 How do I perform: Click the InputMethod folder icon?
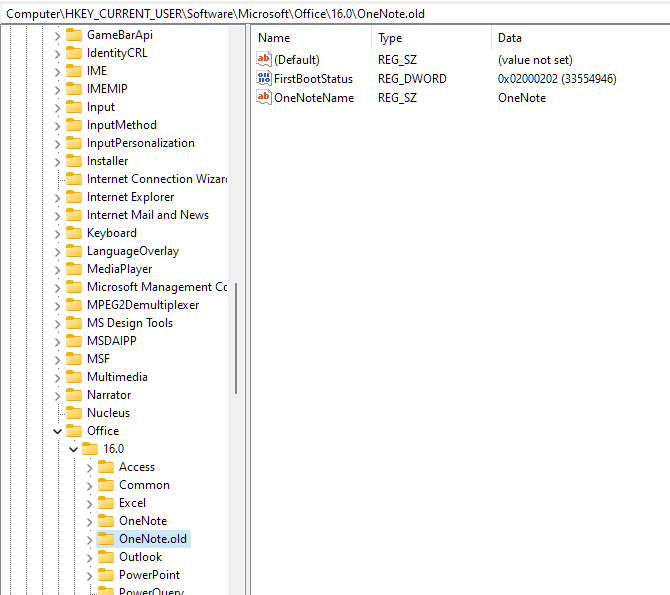point(74,125)
